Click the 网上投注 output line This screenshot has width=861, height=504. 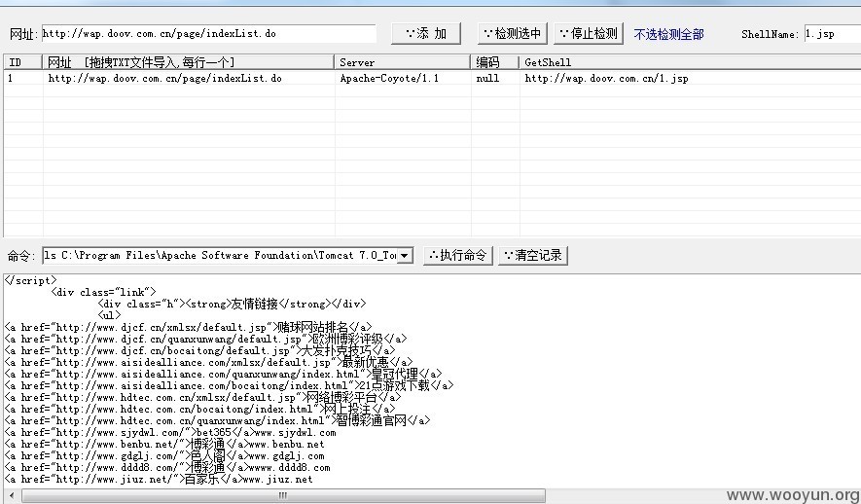click(199, 409)
